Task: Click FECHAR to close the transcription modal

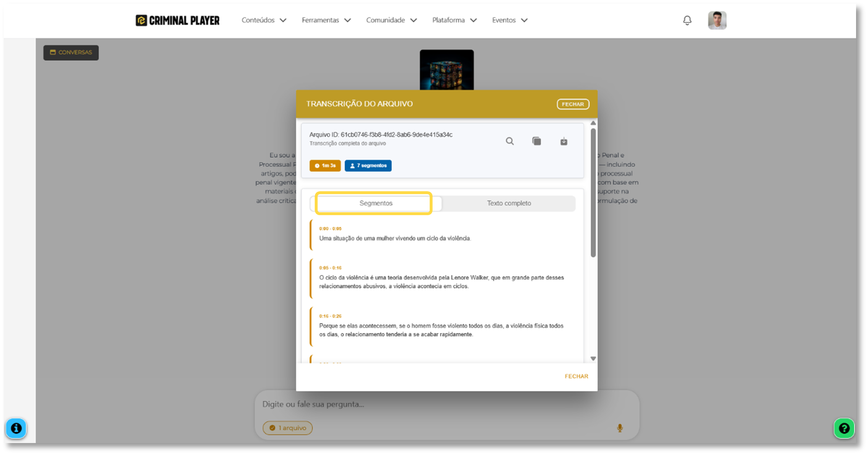Action: point(573,104)
